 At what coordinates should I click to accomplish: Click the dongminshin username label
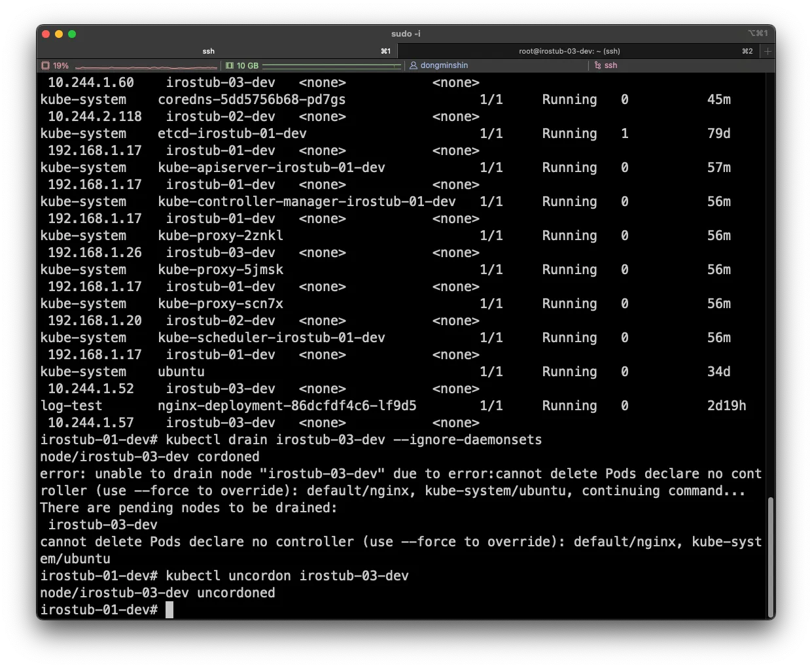[444, 65]
